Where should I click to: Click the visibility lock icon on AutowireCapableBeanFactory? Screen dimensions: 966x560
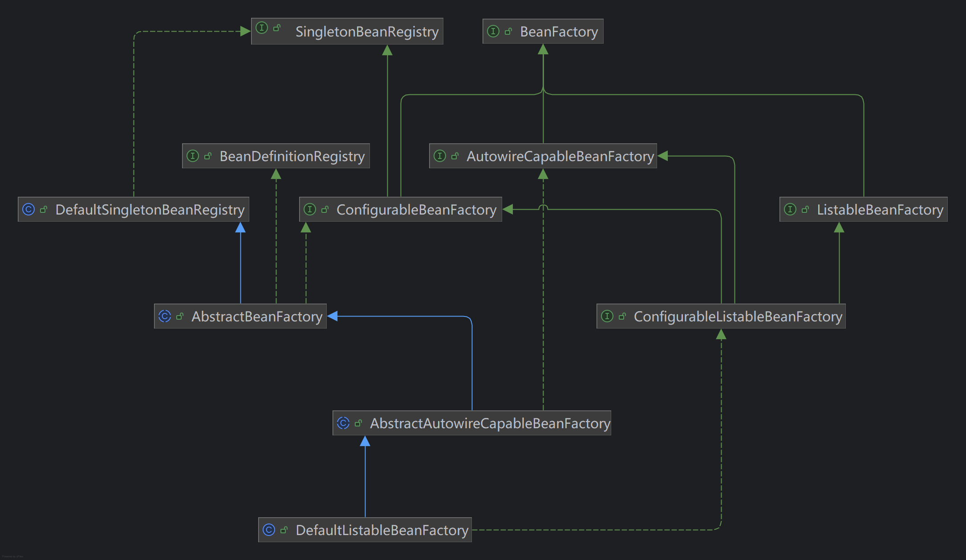(455, 156)
